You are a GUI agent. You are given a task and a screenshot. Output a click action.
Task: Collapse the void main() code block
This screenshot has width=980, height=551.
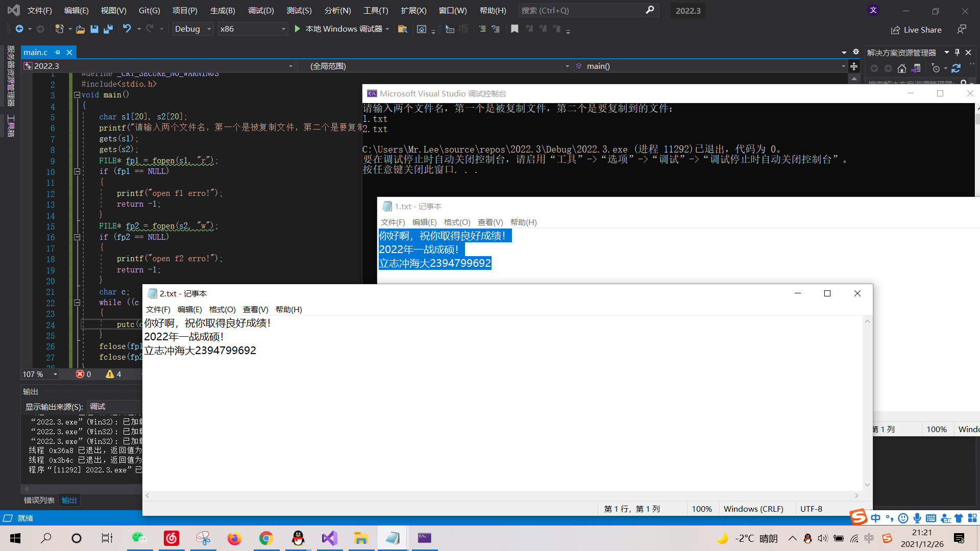pos(77,95)
